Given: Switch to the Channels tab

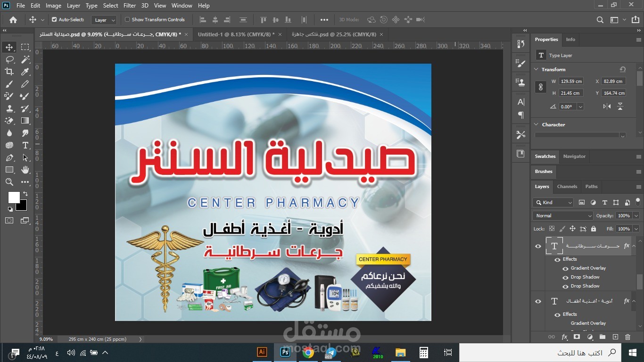Looking at the screenshot, I should coord(567,186).
